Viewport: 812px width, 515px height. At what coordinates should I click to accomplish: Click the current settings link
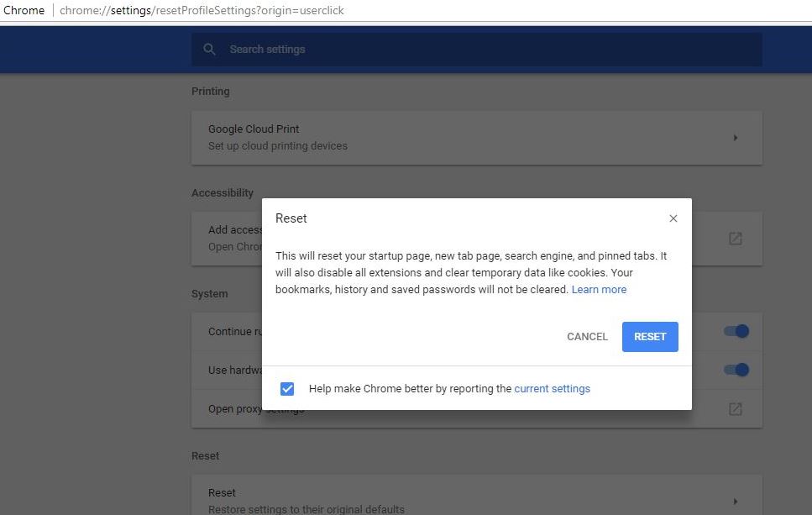[552, 388]
